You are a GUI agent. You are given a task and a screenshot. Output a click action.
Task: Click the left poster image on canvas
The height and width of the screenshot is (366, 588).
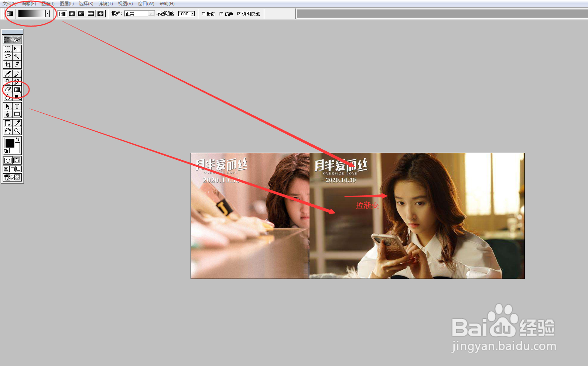(250, 216)
